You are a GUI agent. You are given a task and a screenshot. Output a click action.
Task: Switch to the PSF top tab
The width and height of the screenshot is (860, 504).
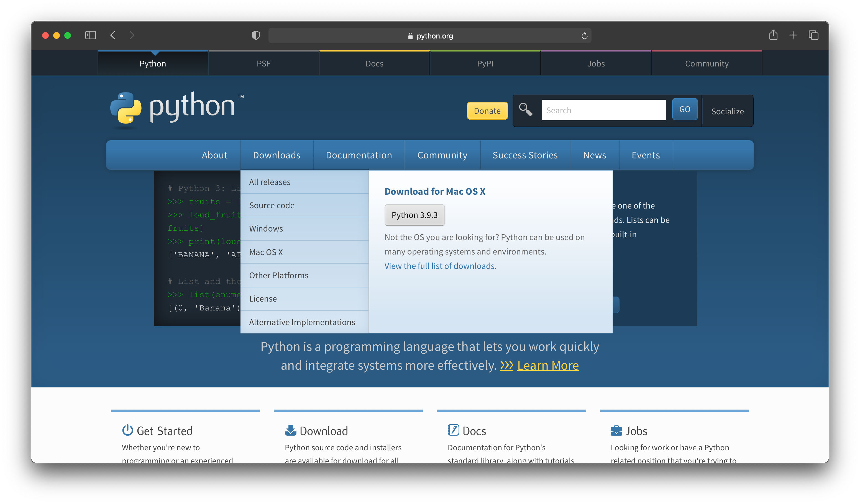click(263, 63)
